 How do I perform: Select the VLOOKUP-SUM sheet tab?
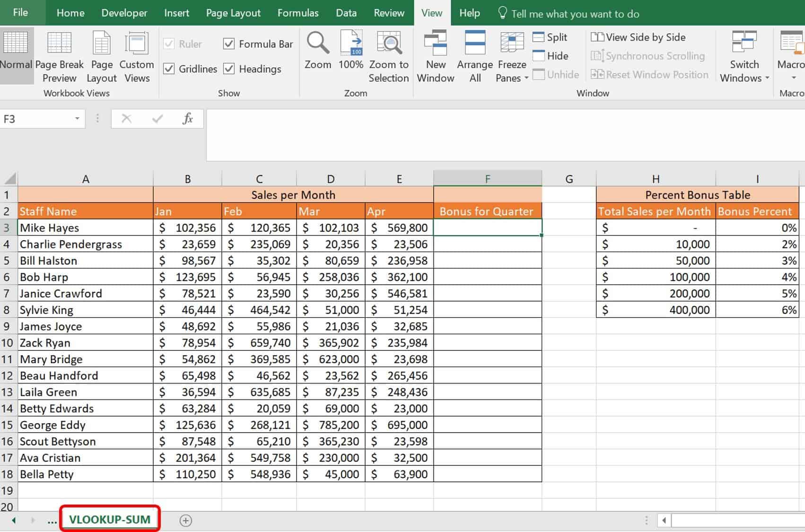110,519
